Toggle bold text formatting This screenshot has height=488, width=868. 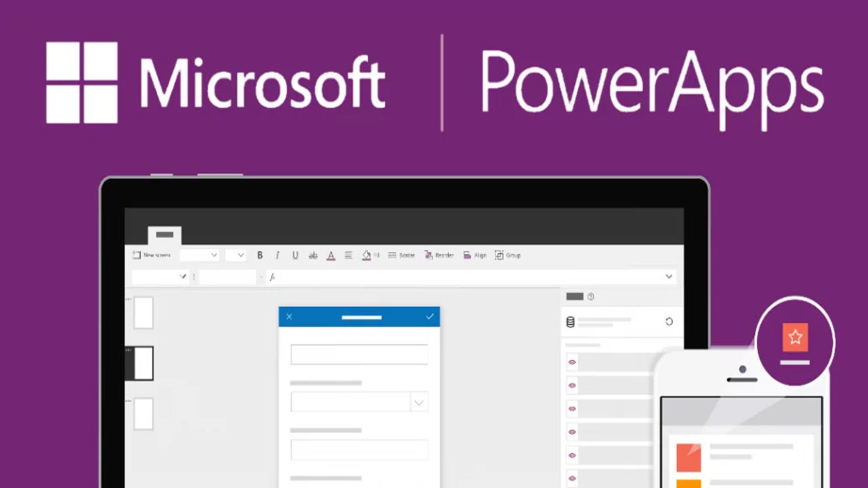260,255
